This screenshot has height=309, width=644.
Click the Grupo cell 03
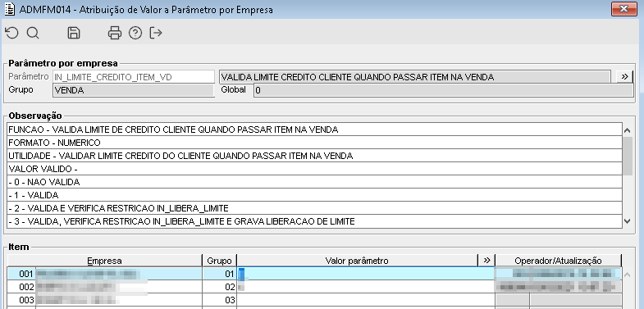coord(219,300)
